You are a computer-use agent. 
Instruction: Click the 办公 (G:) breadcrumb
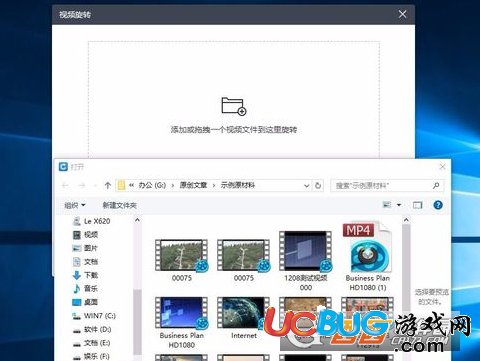[152, 185]
